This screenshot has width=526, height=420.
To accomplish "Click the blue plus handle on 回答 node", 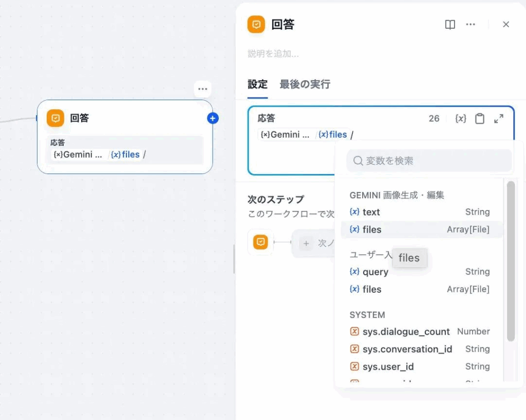I will [213, 119].
